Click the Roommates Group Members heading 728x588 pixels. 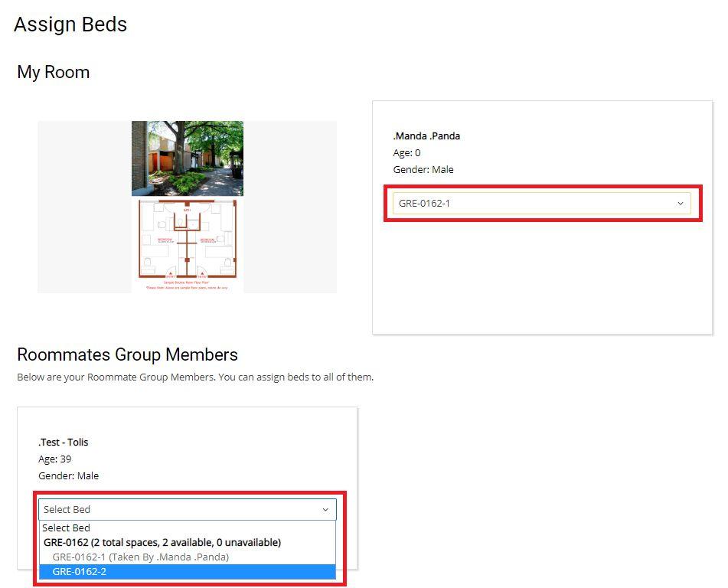pos(127,354)
